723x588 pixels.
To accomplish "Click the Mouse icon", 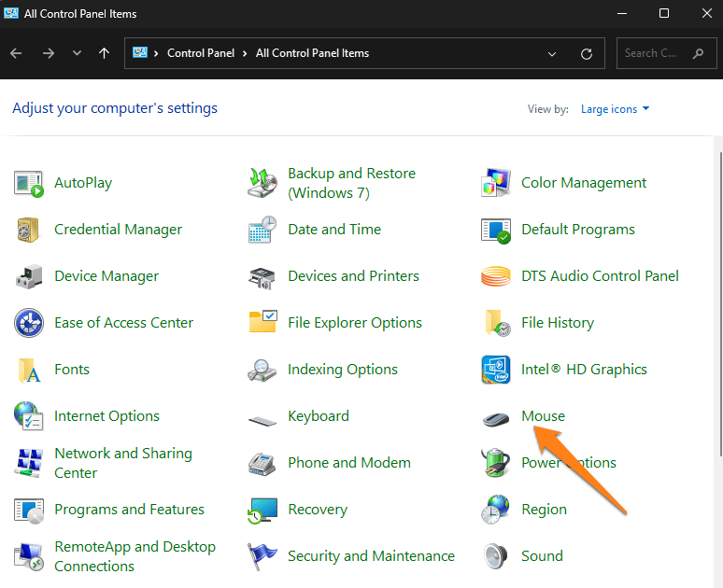I will [496, 419].
